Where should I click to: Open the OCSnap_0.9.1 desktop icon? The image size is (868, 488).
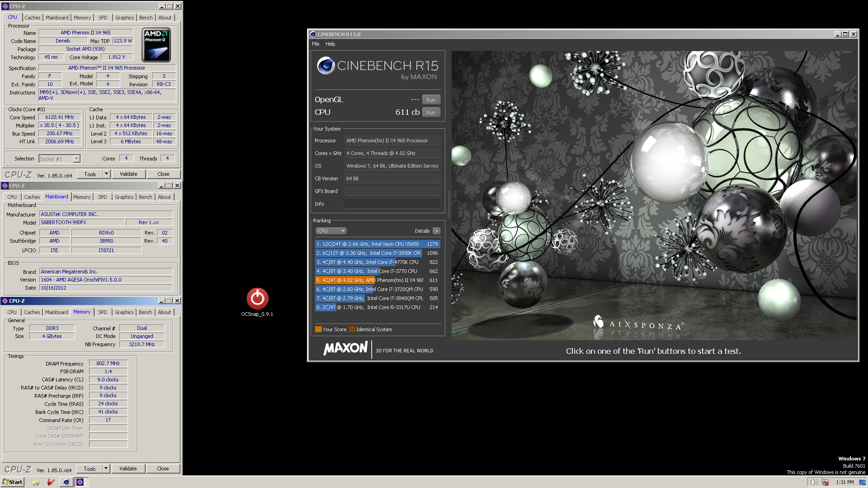(257, 302)
